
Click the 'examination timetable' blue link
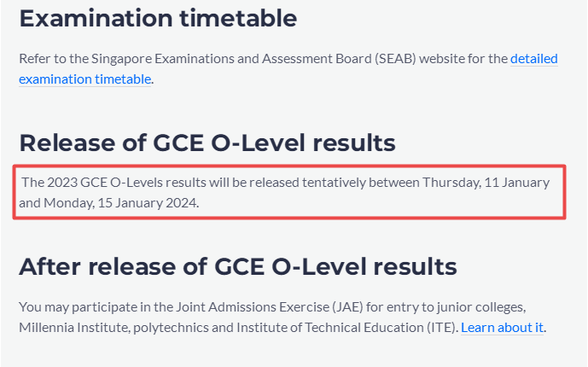pyautogui.click(x=84, y=79)
